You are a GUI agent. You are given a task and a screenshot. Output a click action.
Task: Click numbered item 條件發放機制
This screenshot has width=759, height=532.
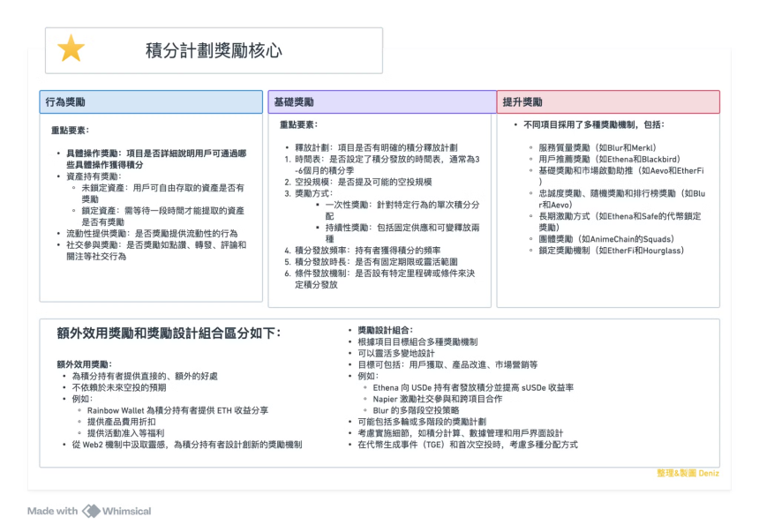[385, 279]
